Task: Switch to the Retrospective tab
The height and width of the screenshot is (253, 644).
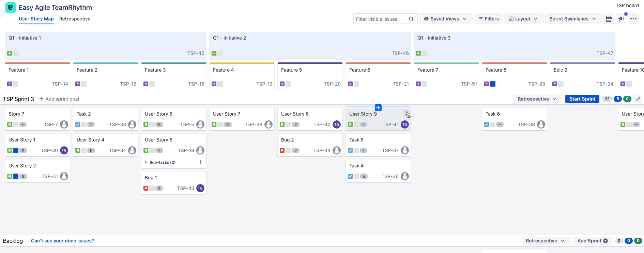Action: pyautogui.click(x=75, y=19)
